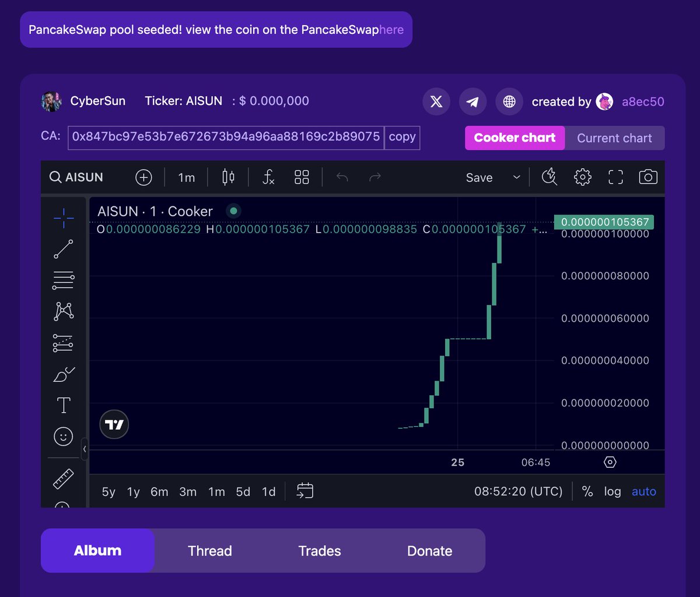Open go to date calendar icon
The width and height of the screenshot is (700, 597).
click(305, 491)
